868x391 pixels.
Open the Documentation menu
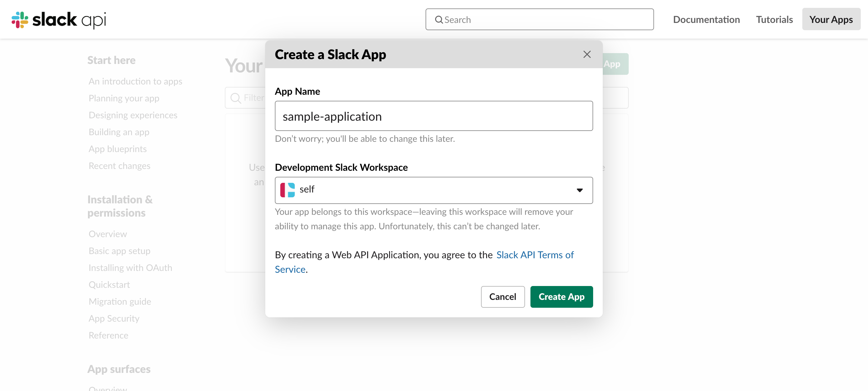point(706,20)
